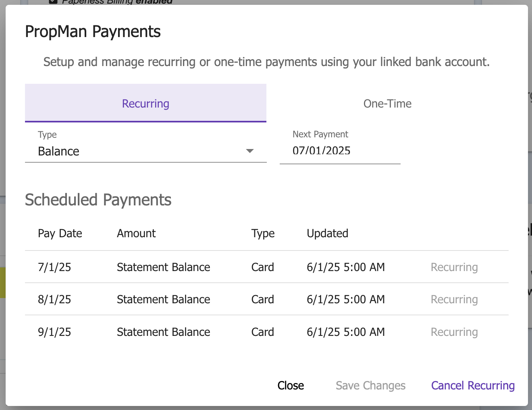
Task: Select the 8/1/25 pay date cell
Action: tap(54, 299)
